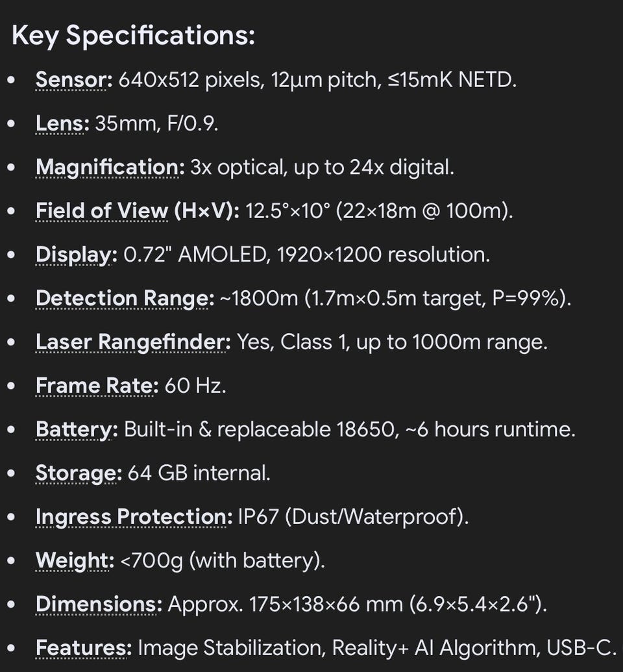Select the Frame Rate underlined term
Image resolution: width=623 pixels, height=672 pixels.
[97, 386]
